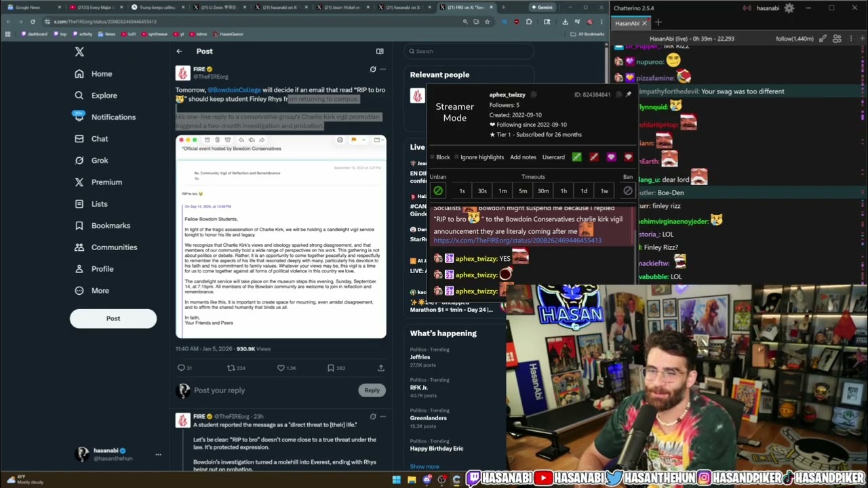This screenshot has width=868, height=488.
Task: Open the X logo home icon
Action: point(79,52)
